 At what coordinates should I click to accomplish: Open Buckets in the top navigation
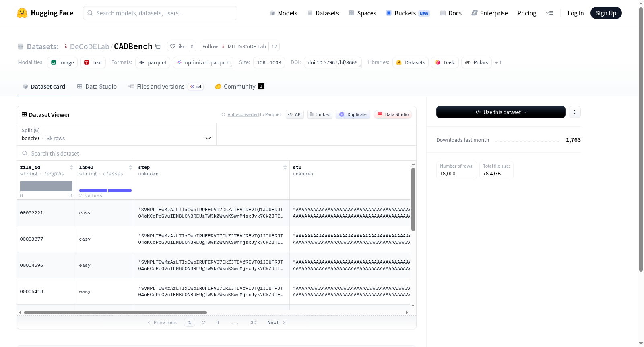coord(408,13)
